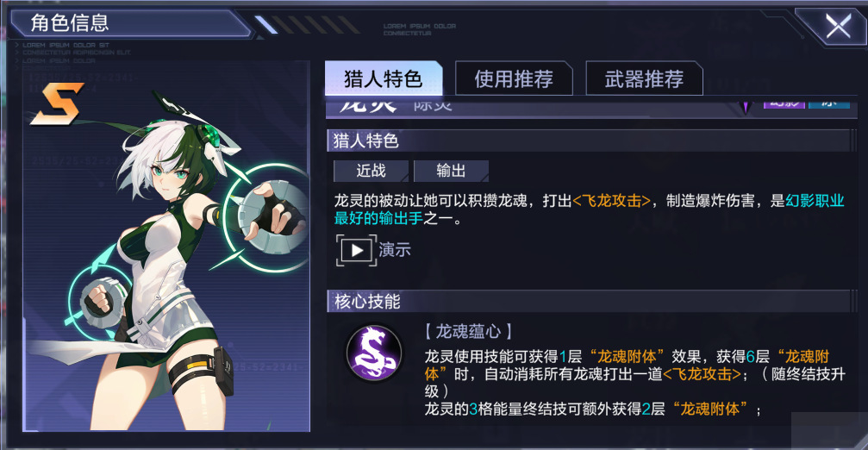Click the 核心技能 section header bar
Image resolution: width=868 pixels, height=450 pixels.
(x=589, y=301)
